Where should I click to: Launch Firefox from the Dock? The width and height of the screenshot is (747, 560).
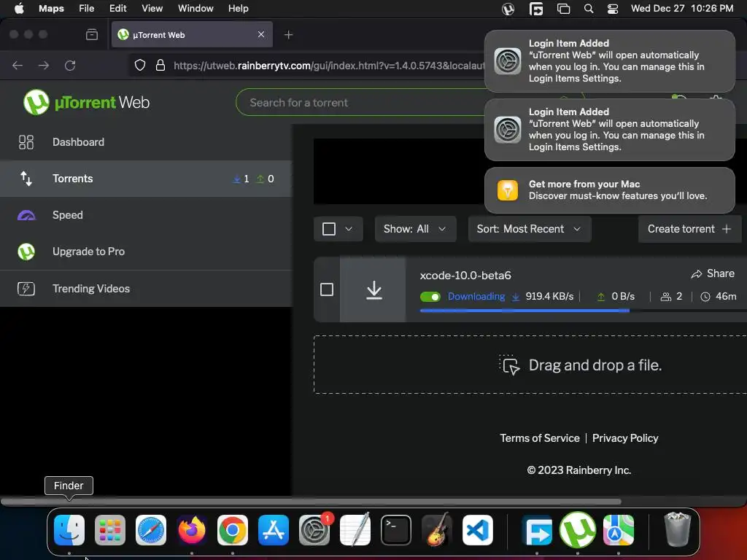coord(192,530)
